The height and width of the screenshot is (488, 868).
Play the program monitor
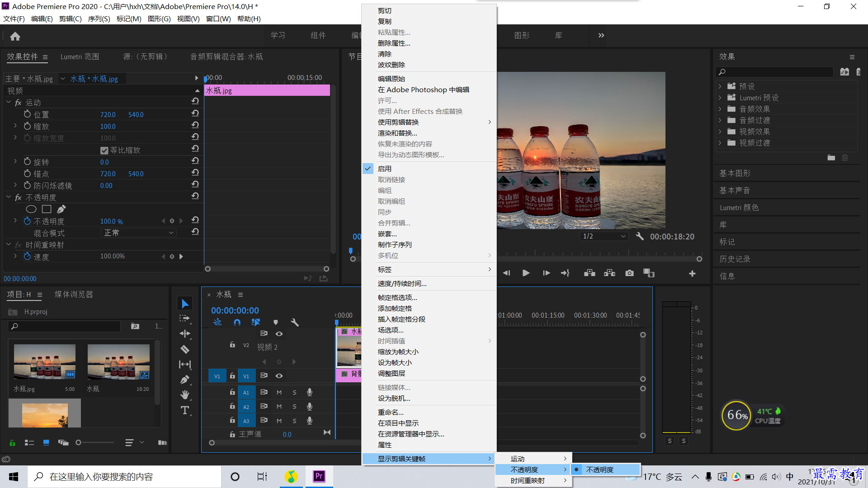pyautogui.click(x=526, y=273)
